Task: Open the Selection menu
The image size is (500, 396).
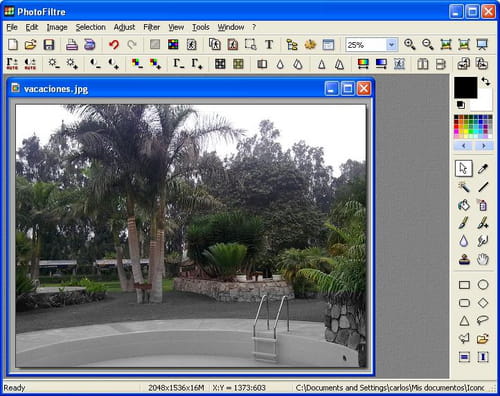Action: [90, 27]
